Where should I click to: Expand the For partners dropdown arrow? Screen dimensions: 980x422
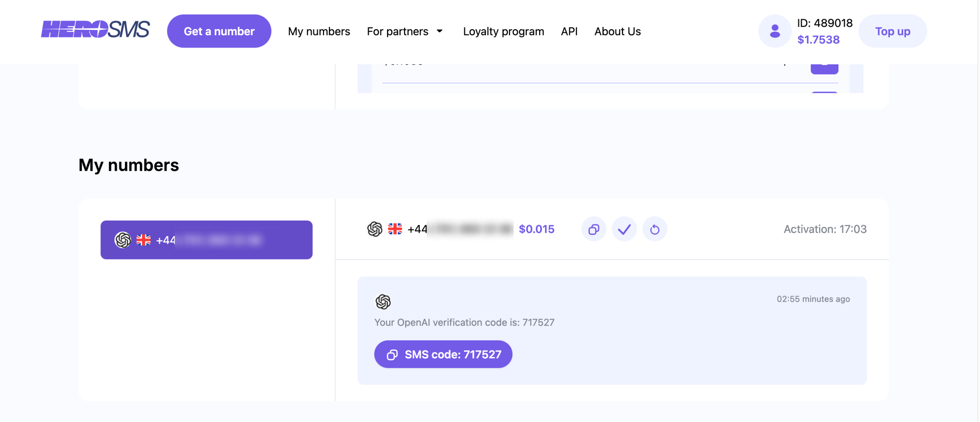coord(439,31)
